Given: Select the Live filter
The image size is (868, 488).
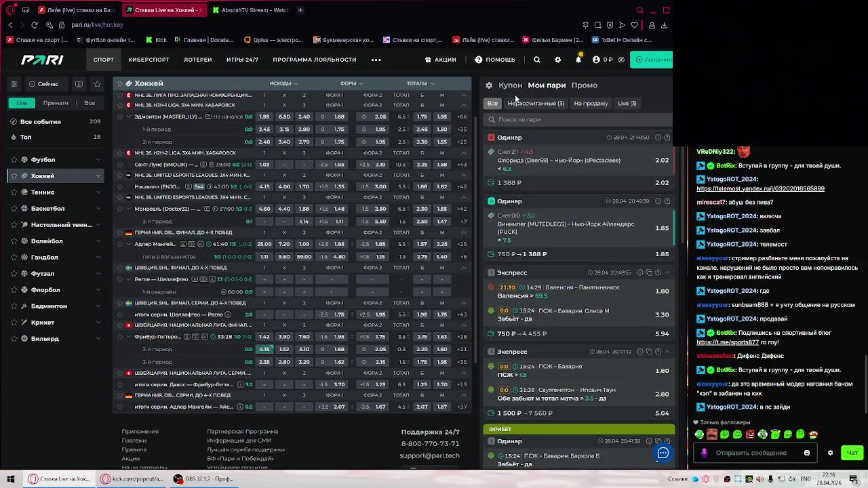Looking at the screenshot, I should [x=22, y=103].
